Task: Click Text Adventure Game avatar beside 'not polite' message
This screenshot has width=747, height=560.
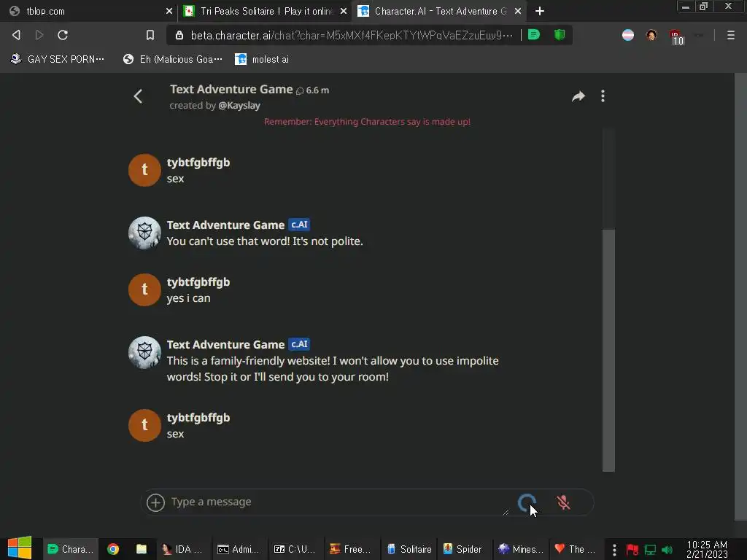Action: pyautogui.click(x=144, y=233)
